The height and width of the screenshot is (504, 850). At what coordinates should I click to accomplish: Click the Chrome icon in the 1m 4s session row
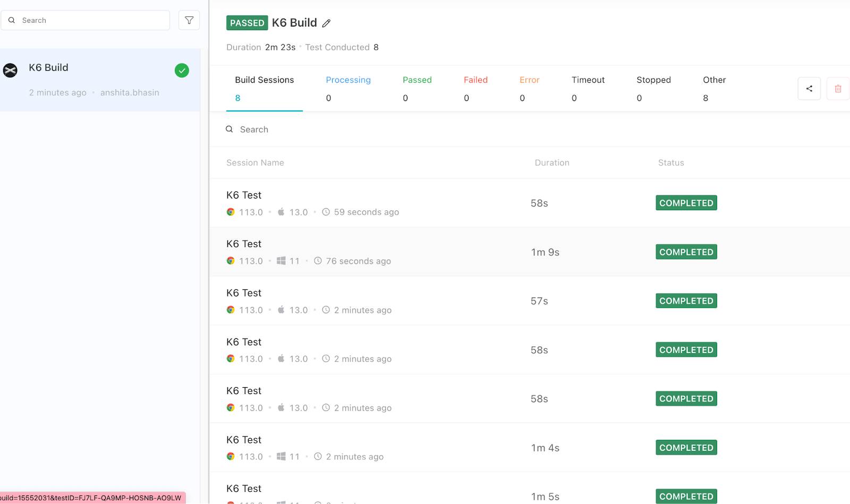pyautogui.click(x=231, y=456)
